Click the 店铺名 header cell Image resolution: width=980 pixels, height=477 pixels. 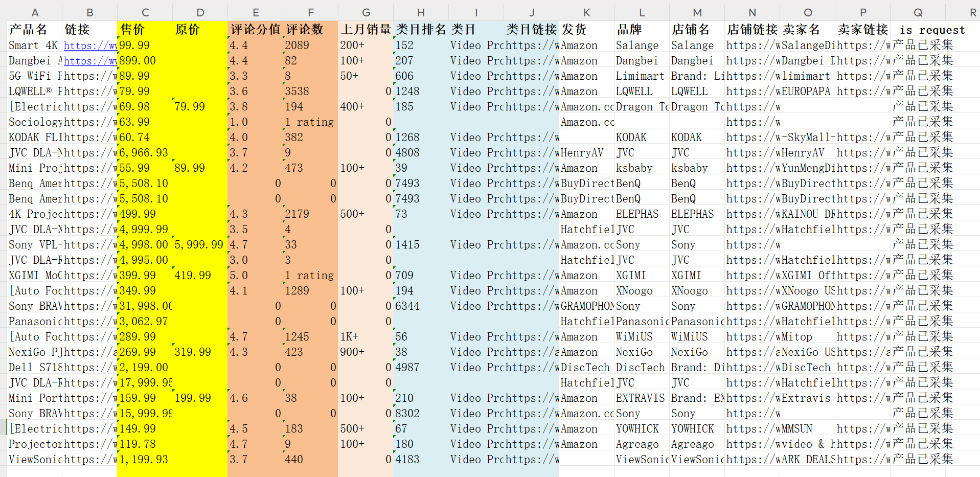click(697, 29)
